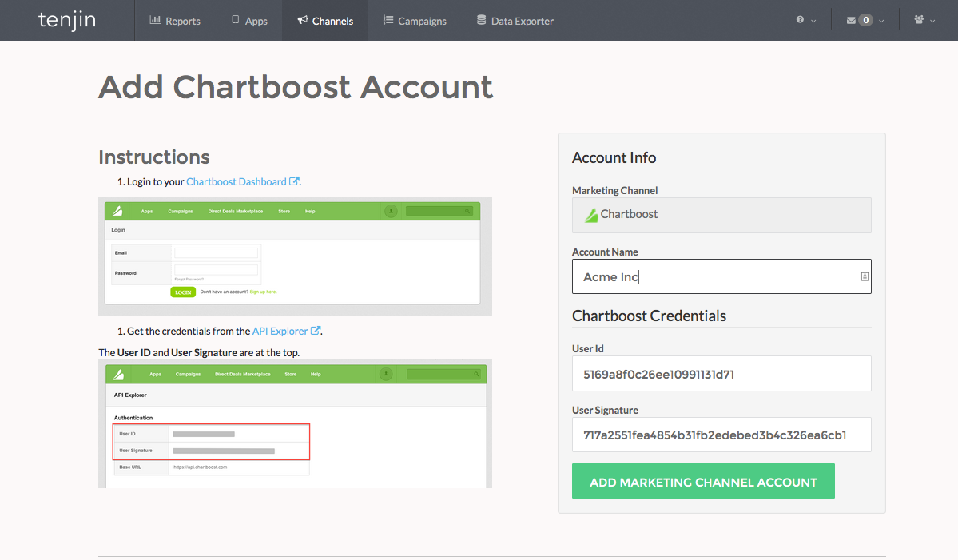Click the User Id label
Viewport: 958px width, 560px height.
pos(588,348)
